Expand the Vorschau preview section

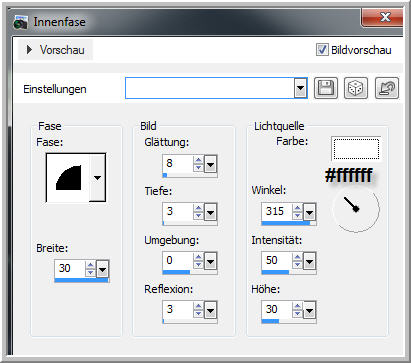29,50
